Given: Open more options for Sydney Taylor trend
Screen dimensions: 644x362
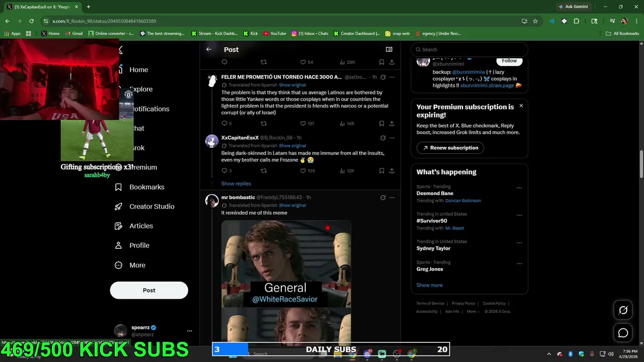Looking at the screenshot, I should [519, 243].
